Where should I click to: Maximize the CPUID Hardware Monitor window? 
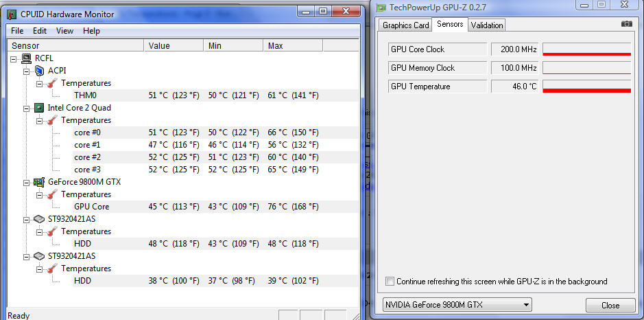point(323,11)
